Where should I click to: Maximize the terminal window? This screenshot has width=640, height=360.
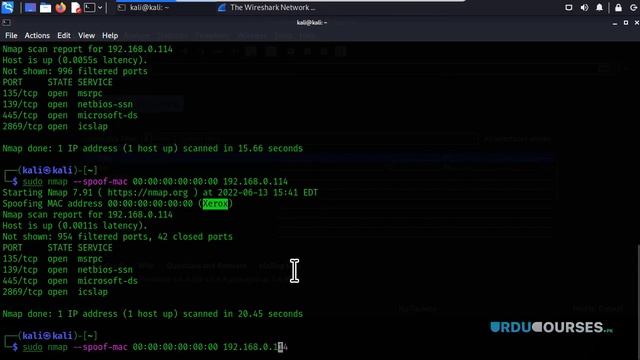[626, 23]
